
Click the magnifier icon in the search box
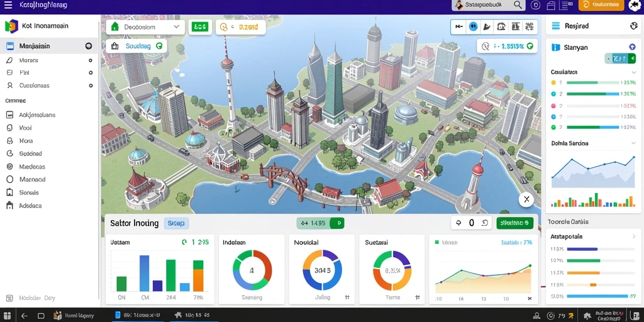pyautogui.click(x=518, y=5)
